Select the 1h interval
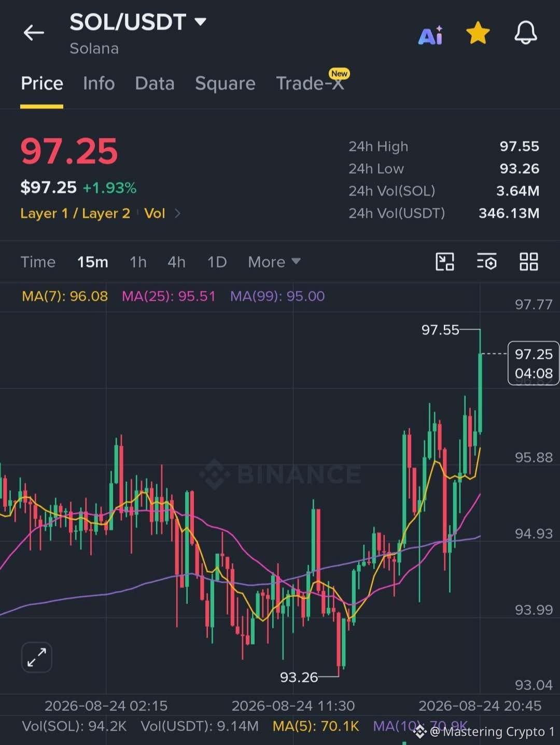560x745 pixels. click(x=138, y=262)
